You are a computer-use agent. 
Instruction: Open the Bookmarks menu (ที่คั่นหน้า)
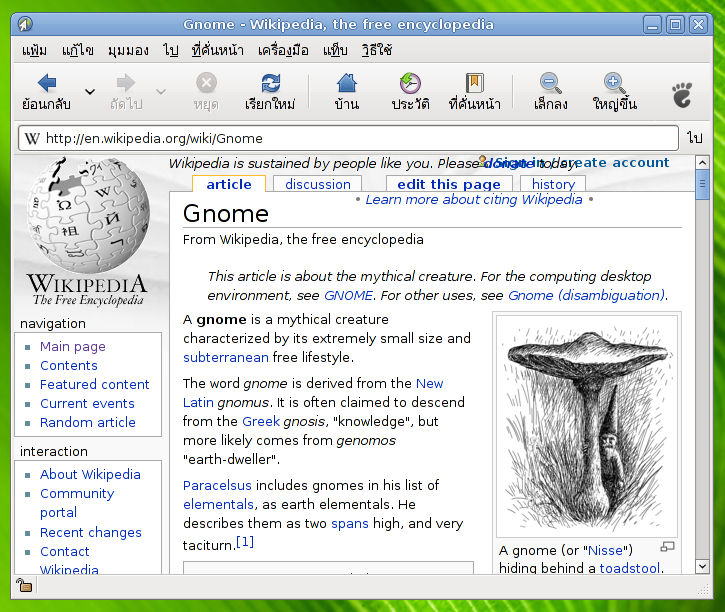pyautogui.click(x=218, y=50)
